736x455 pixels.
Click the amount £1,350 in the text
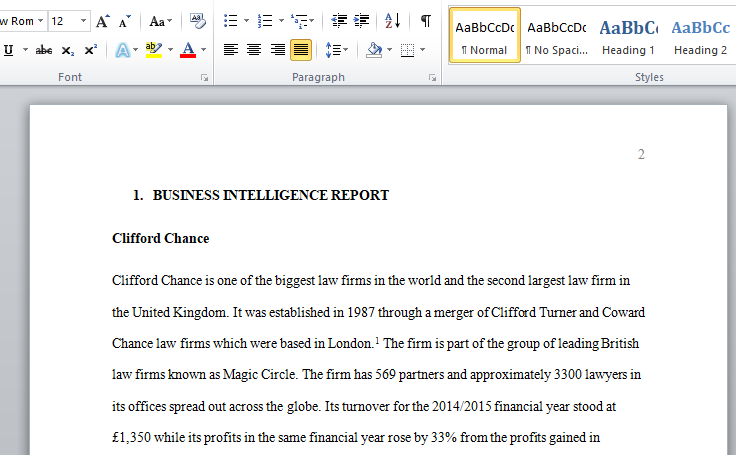click(131, 438)
